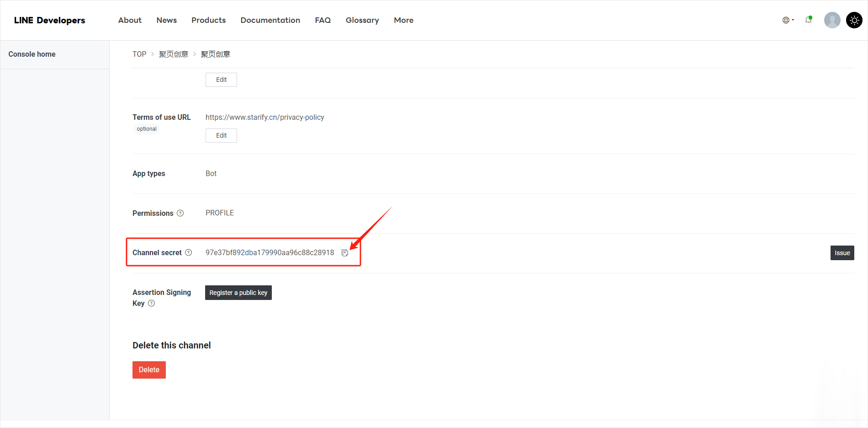Open the Glossary page
868x428 pixels.
362,20
